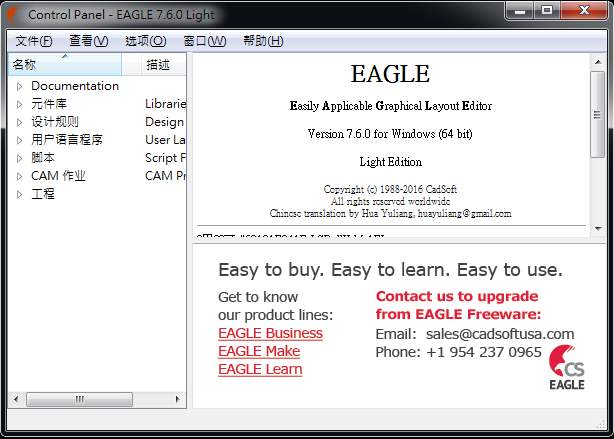Click the tree panel right scroll arrow
This screenshot has height=439, width=614.
[178, 399]
